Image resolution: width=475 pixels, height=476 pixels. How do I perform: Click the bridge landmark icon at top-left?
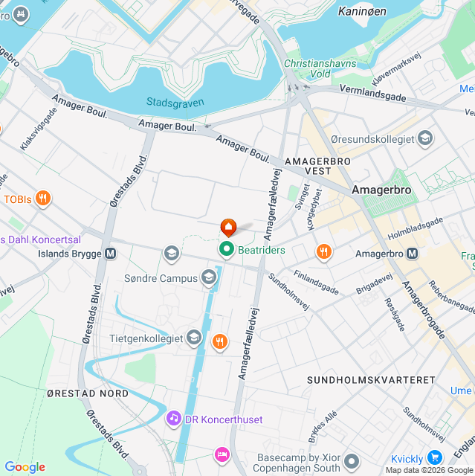pos(21,15)
